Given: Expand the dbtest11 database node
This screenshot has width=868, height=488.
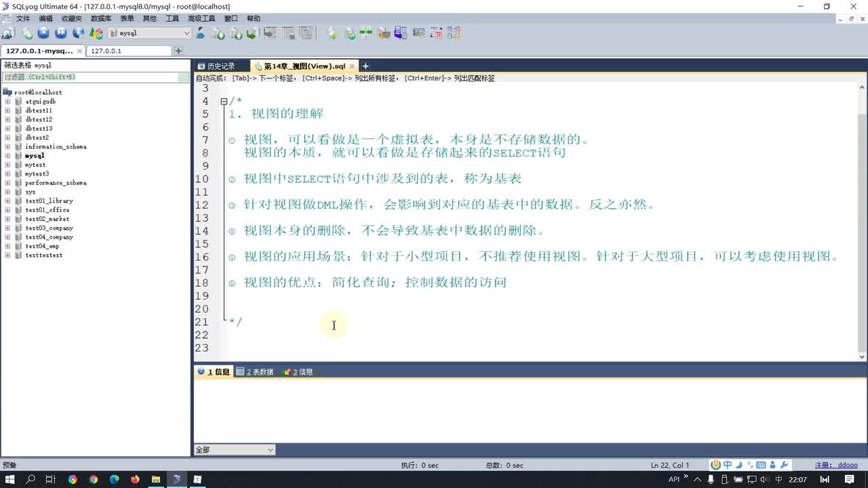Looking at the screenshot, I should pos(7,110).
